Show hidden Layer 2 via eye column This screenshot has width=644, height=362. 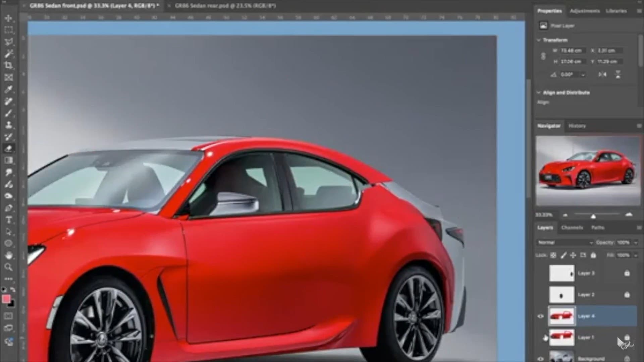tap(541, 295)
